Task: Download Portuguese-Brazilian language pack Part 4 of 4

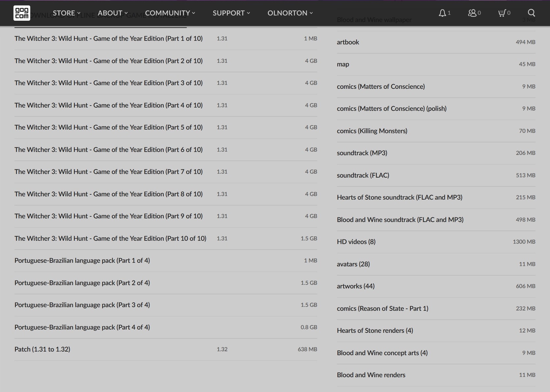Action: pyautogui.click(x=166, y=327)
